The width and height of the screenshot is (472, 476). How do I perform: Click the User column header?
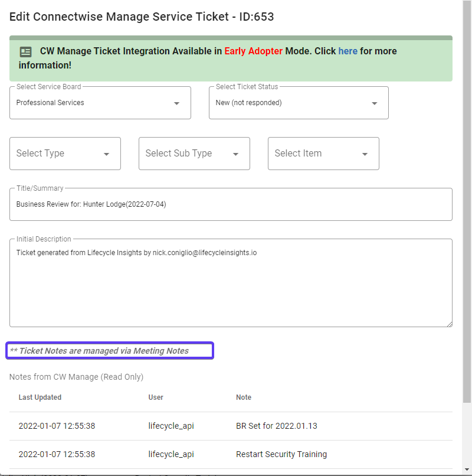156,397
